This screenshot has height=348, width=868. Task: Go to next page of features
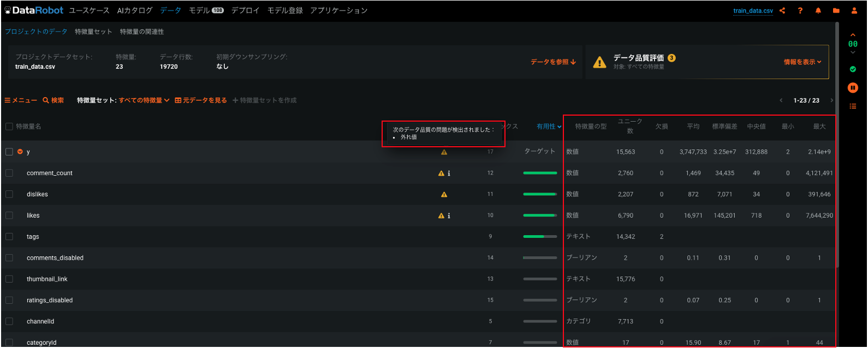(831, 100)
